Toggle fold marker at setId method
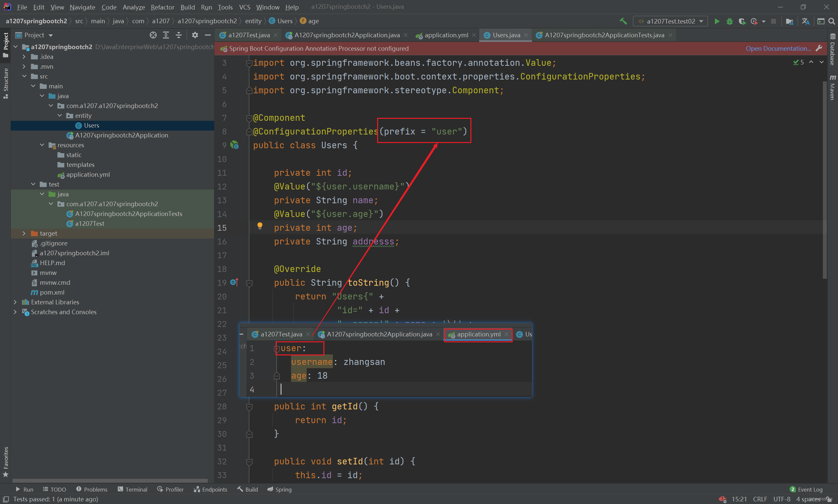The width and height of the screenshot is (838, 504). [x=249, y=461]
